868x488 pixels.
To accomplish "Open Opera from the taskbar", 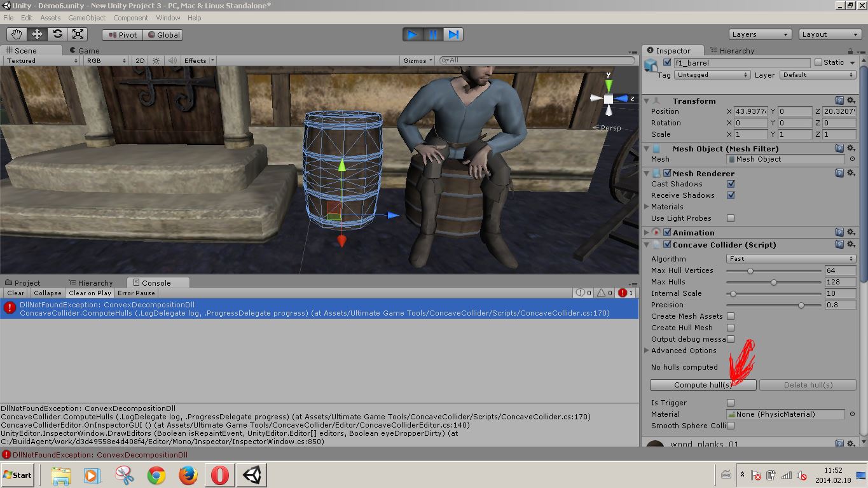I will click(x=220, y=475).
